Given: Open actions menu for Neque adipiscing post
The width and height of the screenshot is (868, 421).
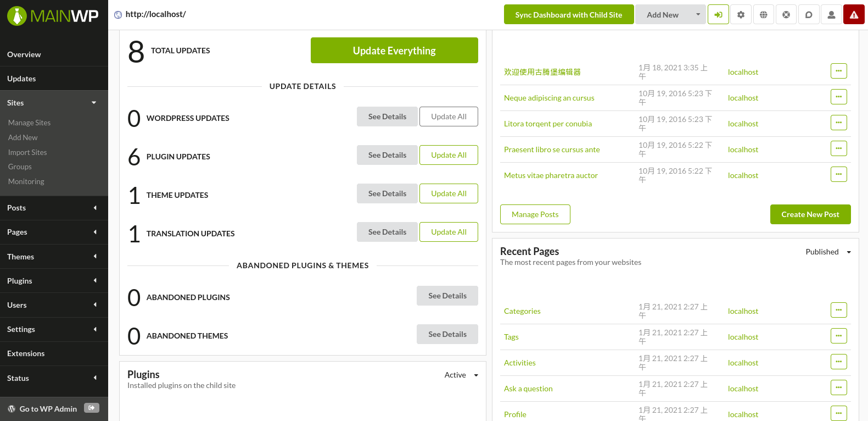Looking at the screenshot, I should (x=838, y=97).
